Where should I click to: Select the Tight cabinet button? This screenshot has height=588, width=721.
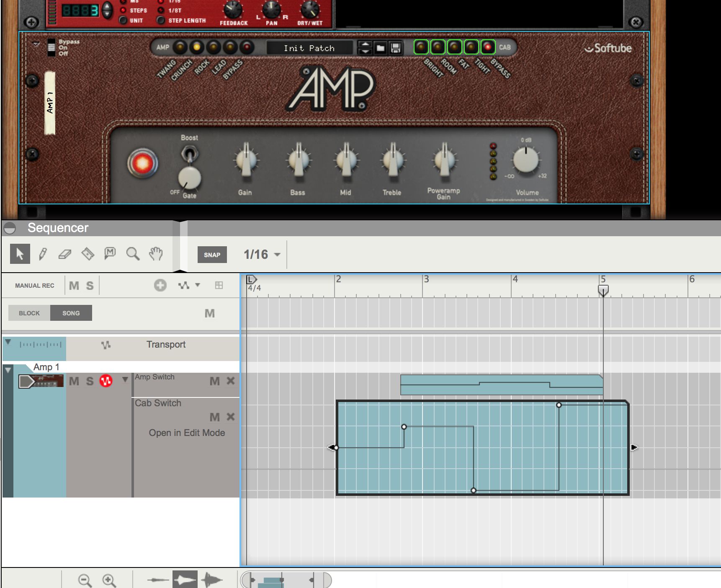coord(471,47)
